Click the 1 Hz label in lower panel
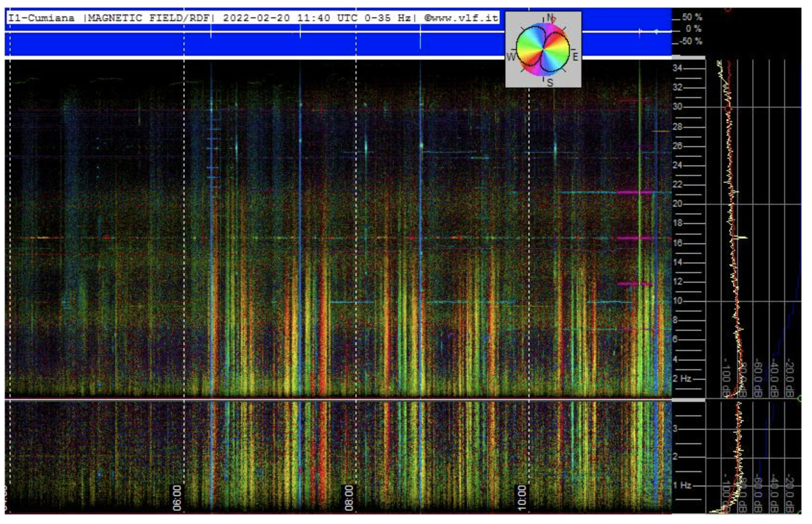812x524 pixels. point(682,485)
